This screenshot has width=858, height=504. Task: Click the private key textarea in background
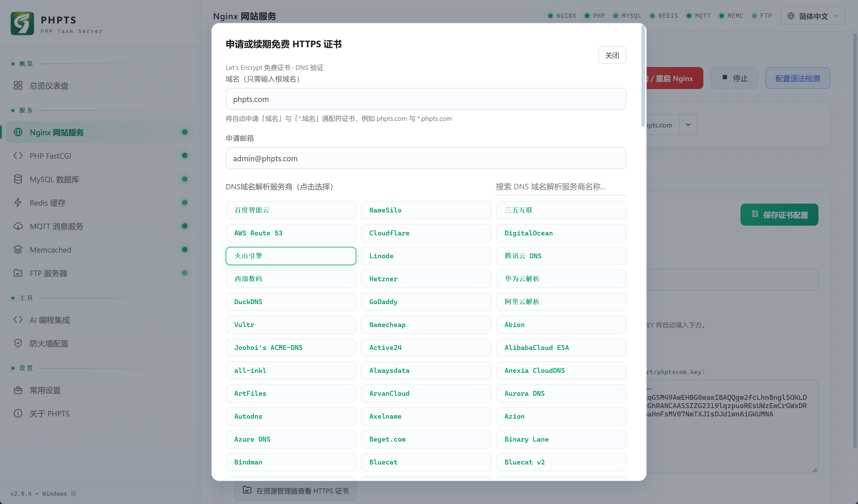click(x=732, y=426)
